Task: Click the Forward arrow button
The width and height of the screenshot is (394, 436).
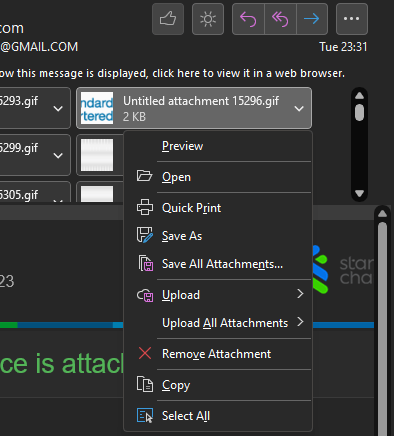Action: pos(312,19)
